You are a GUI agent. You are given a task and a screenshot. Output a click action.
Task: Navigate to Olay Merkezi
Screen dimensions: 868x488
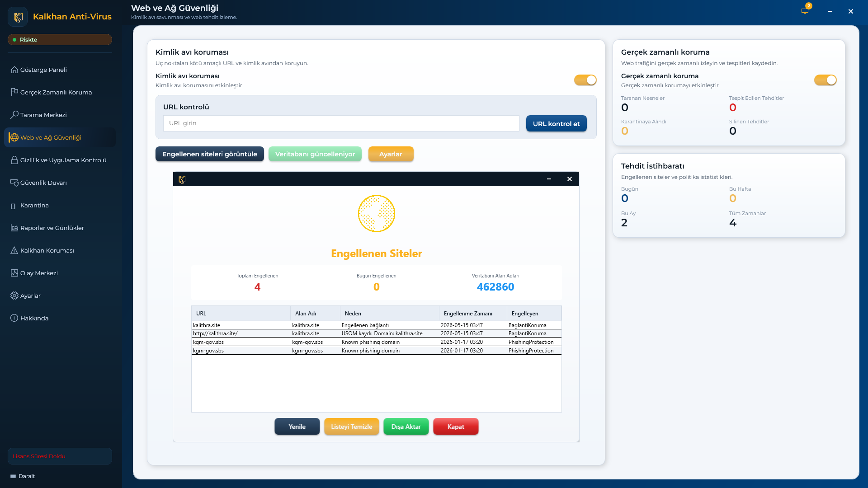click(60, 273)
